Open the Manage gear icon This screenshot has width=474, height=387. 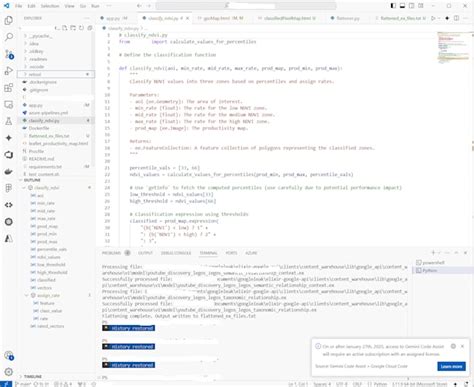point(9,372)
